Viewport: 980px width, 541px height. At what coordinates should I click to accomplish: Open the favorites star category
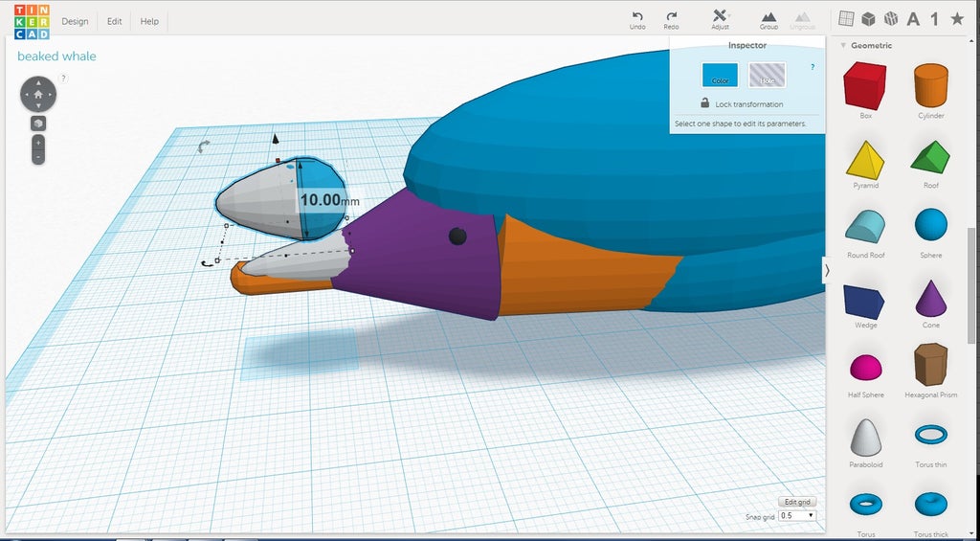tap(957, 19)
